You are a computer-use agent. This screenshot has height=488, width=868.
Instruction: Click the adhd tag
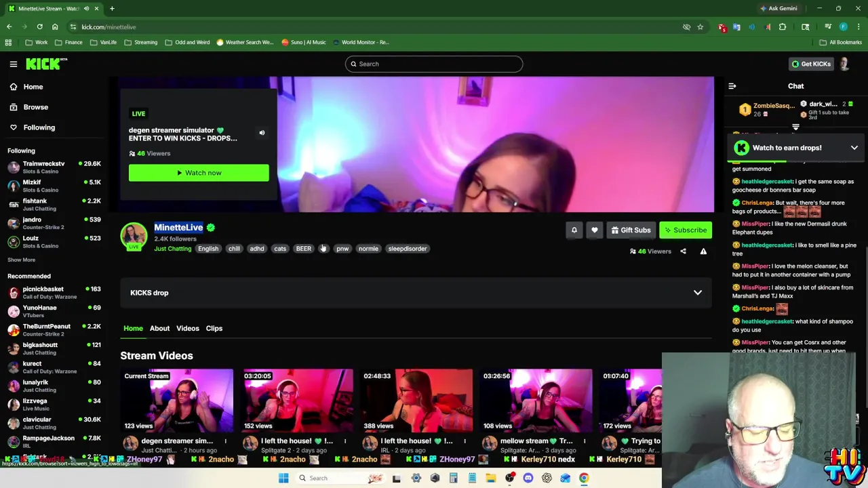coord(256,249)
